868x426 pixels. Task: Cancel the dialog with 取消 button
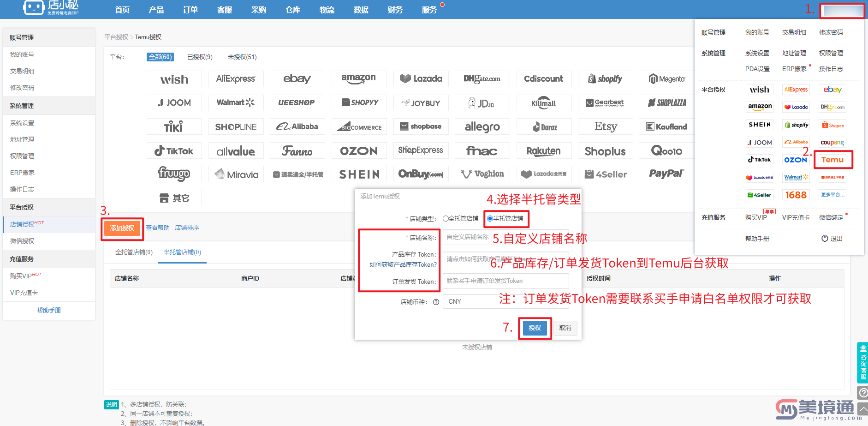click(565, 328)
